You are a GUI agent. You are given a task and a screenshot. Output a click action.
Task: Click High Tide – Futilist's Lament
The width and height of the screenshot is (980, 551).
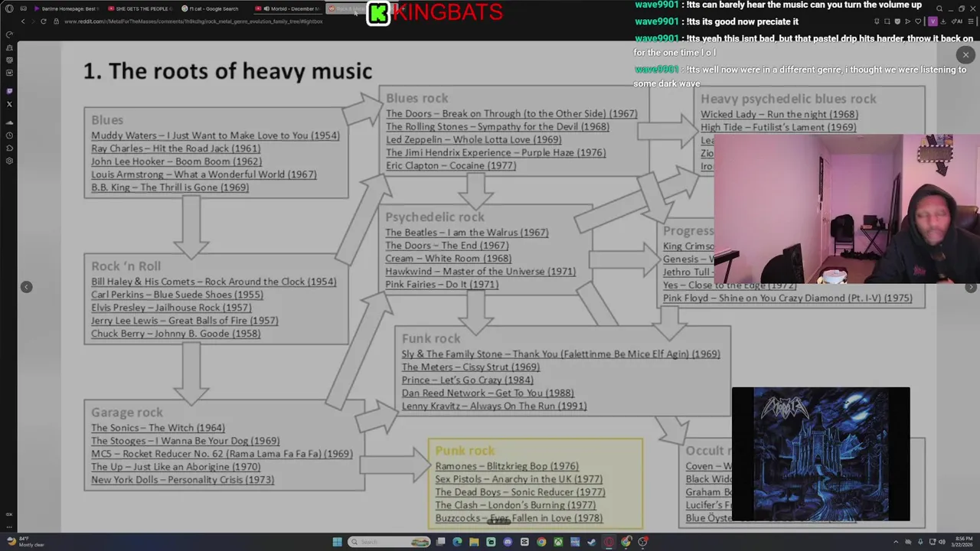point(778,127)
